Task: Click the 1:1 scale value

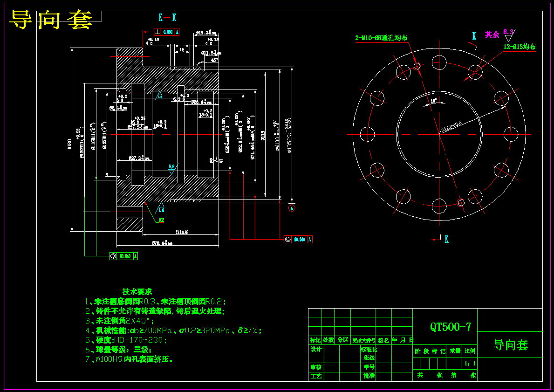Action: (470, 364)
